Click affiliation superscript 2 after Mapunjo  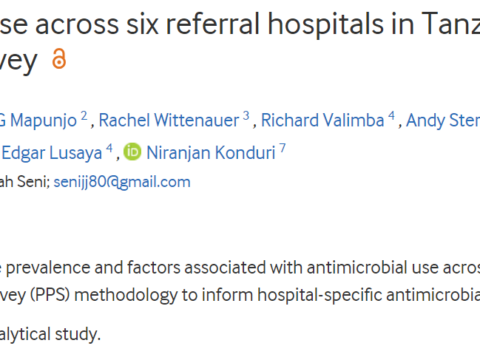[84, 116]
